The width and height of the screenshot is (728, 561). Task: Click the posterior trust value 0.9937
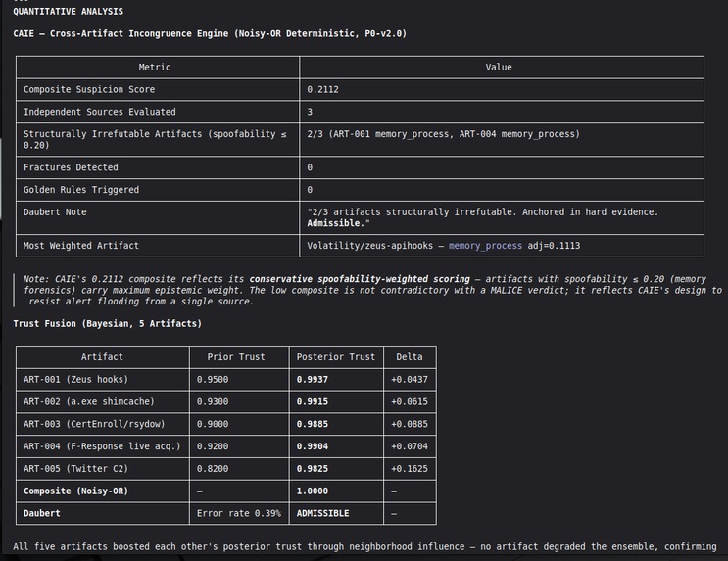tap(312, 380)
